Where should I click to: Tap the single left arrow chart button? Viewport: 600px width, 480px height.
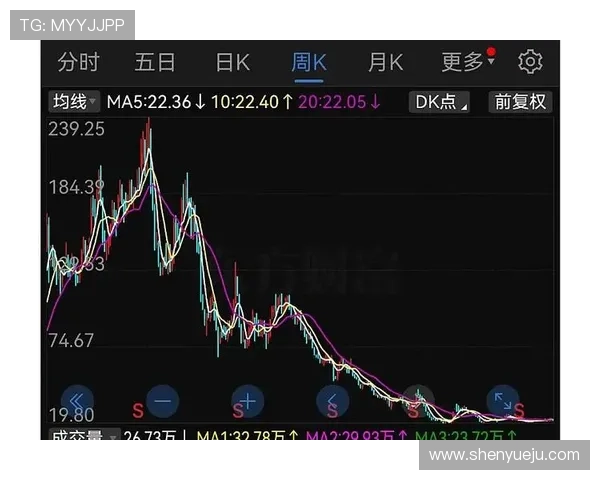333,401
